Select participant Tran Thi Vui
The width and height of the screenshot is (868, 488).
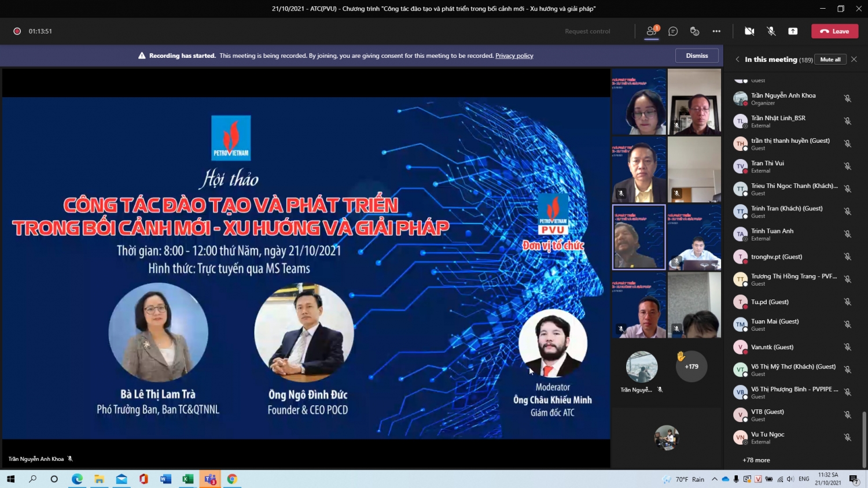793,167
